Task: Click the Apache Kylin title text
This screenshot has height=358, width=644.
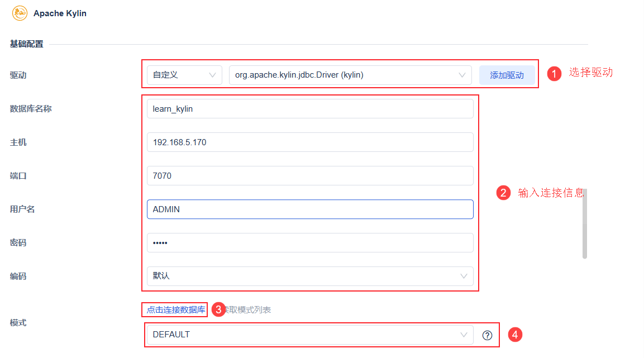Action: pos(60,13)
